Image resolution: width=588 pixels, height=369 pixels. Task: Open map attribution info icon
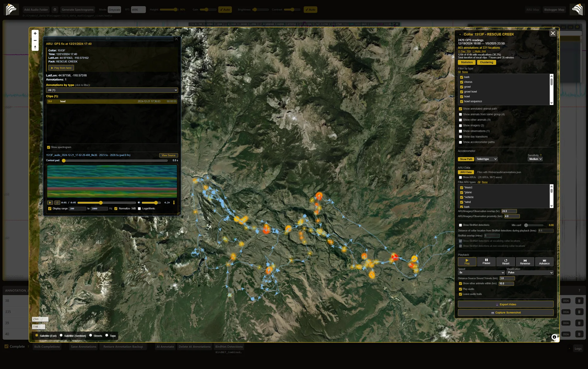pyautogui.click(x=554, y=337)
